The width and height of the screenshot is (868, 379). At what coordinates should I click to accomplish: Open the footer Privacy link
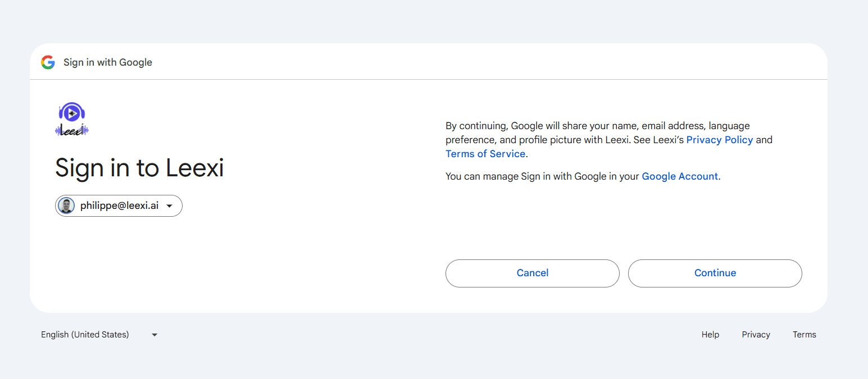(x=756, y=335)
